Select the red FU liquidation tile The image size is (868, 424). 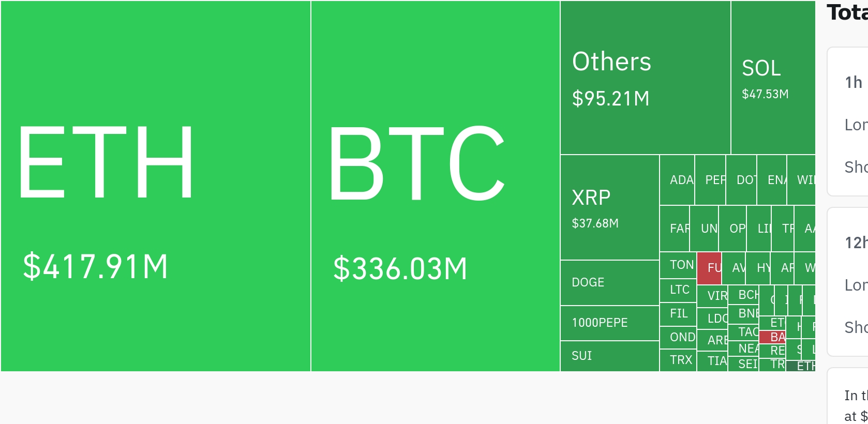coord(709,268)
